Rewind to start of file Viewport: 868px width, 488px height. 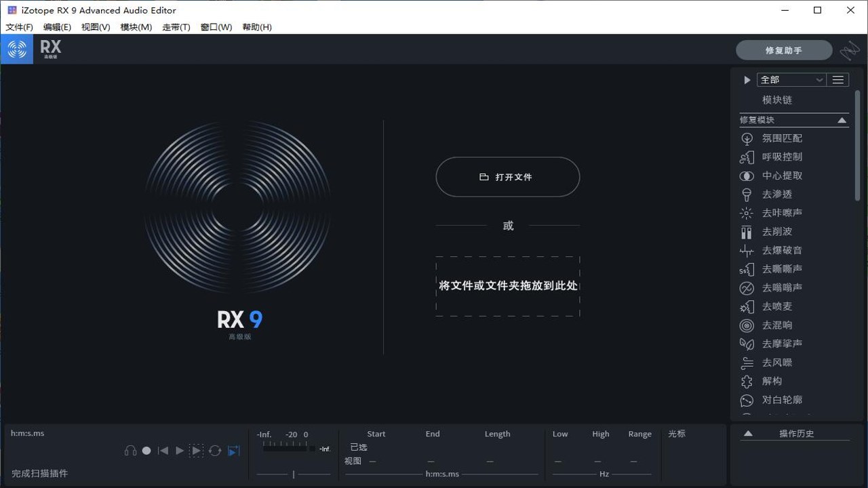pyautogui.click(x=163, y=451)
